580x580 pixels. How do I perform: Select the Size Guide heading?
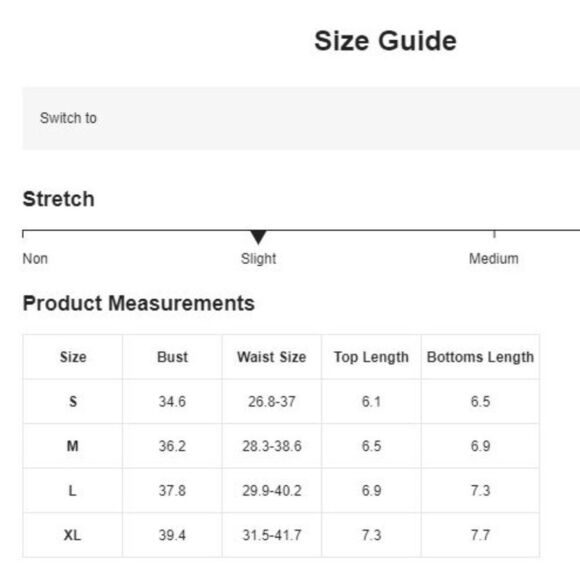(385, 41)
